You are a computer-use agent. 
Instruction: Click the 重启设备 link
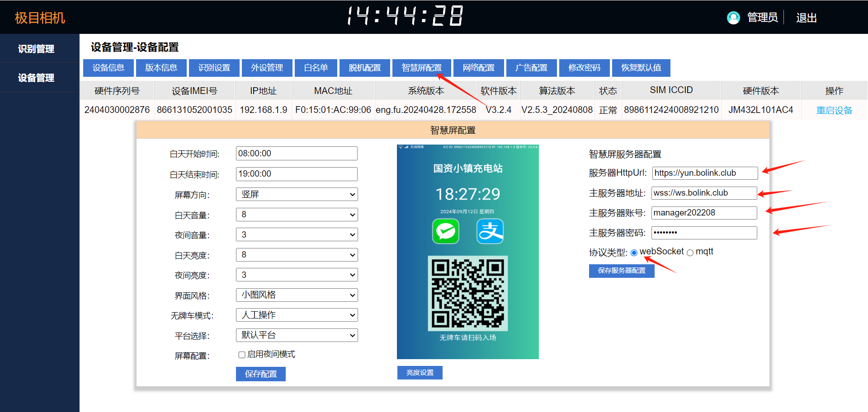click(x=834, y=110)
